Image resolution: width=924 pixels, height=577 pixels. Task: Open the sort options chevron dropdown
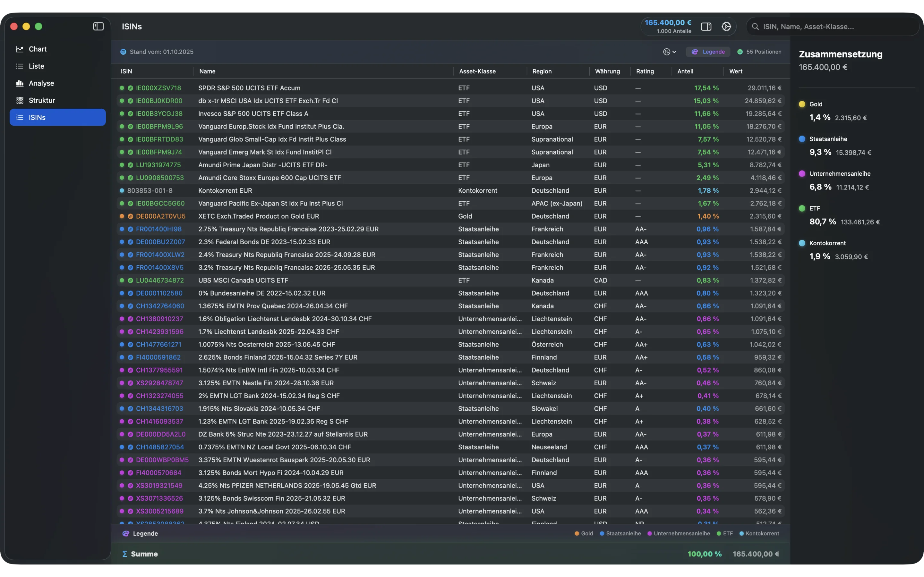(674, 52)
